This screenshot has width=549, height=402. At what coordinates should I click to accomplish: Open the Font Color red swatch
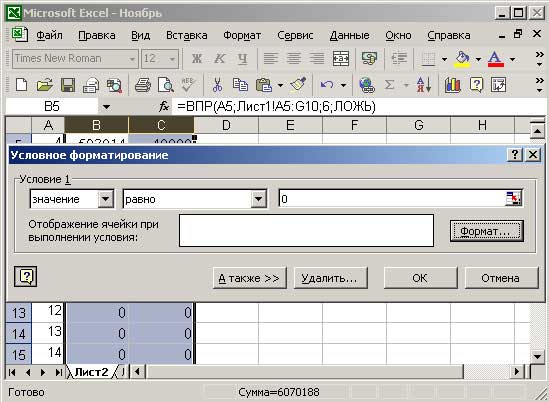pos(496,58)
